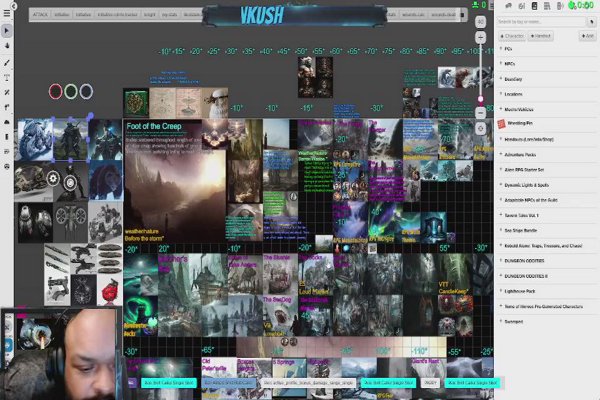The image size is (600, 400).
Task: Run the ATTACK macro
Action: tap(40, 15)
